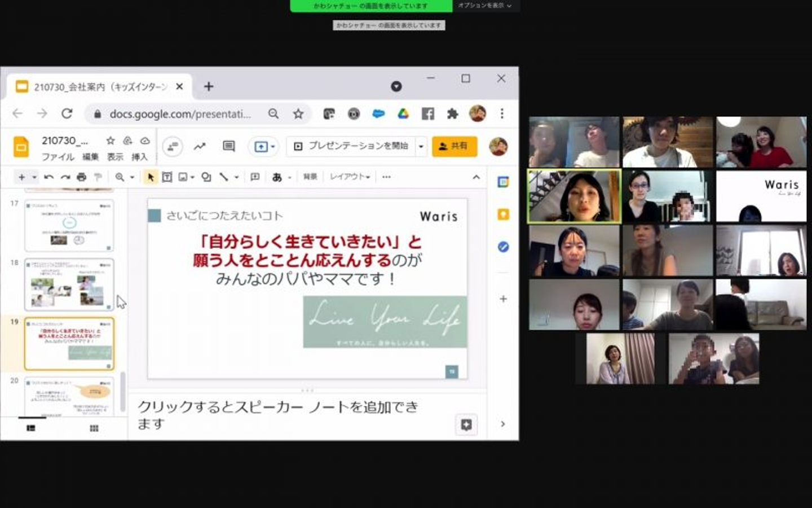Screen dimensions: 812x508
Task: Add a new slide with the plus button
Action: pos(22,177)
